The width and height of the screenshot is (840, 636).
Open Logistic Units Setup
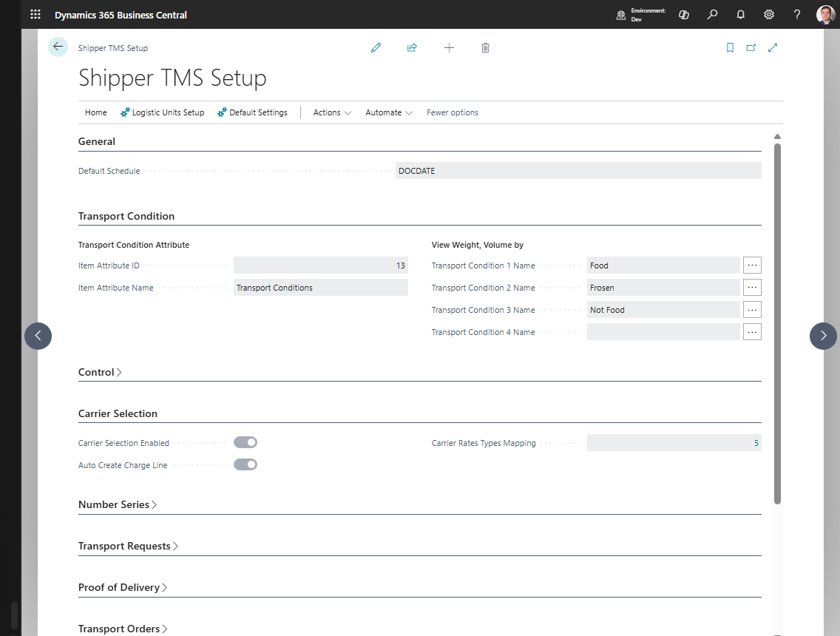pos(163,112)
